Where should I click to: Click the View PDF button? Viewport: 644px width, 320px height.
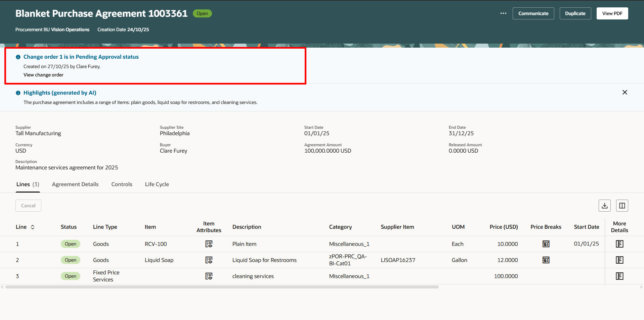click(x=612, y=13)
